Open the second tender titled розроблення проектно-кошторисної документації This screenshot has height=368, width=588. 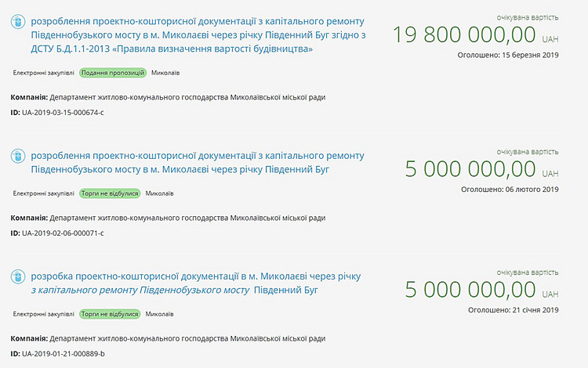[198, 163]
